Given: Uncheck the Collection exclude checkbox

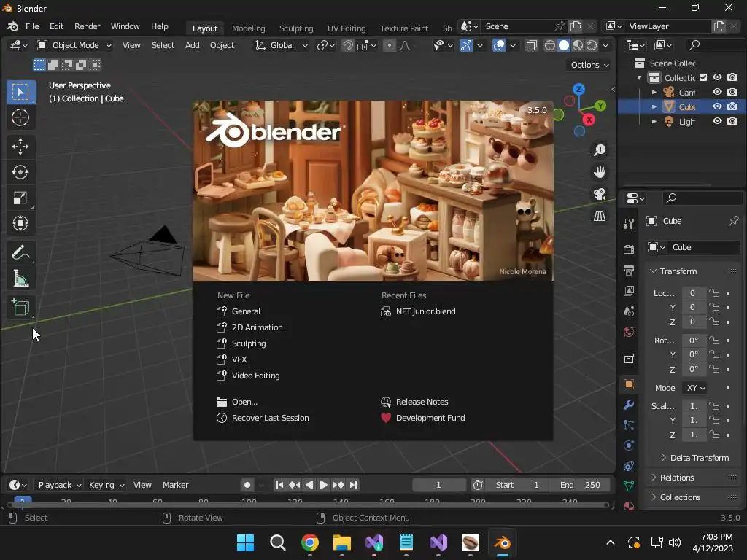Looking at the screenshot, I should coord(703,77).
